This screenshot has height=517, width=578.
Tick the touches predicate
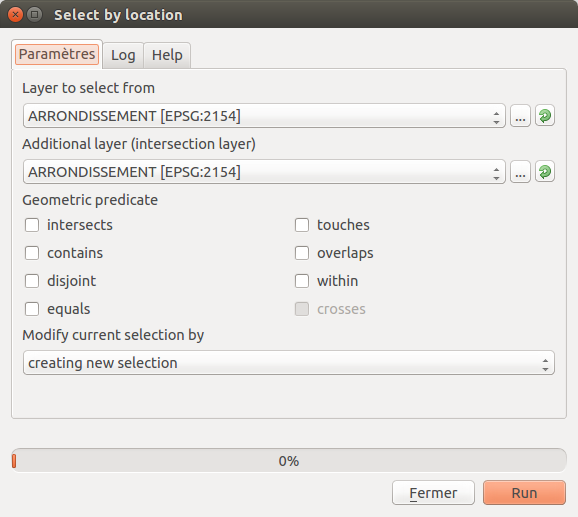tap(302, 225)
